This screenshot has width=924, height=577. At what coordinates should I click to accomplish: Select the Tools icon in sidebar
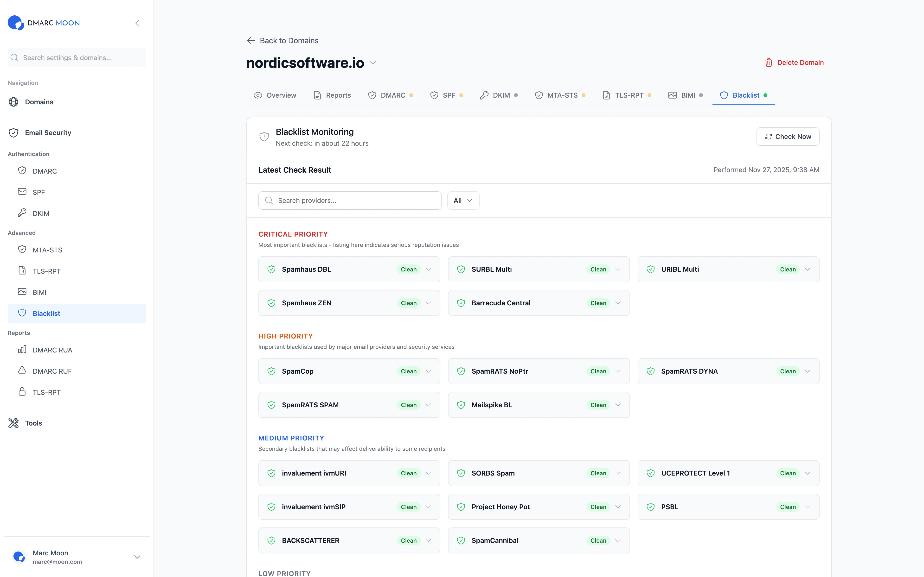[13, 423]
